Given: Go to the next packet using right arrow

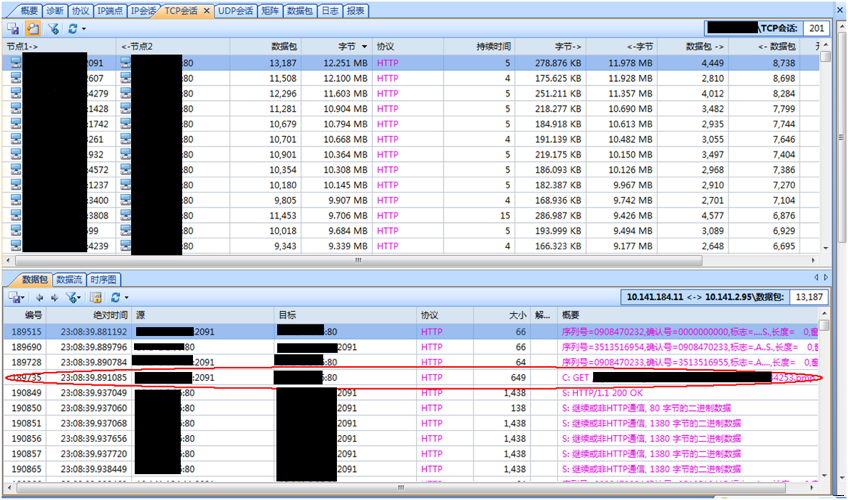Looking at the screenshot, I should tap(54, 297).
